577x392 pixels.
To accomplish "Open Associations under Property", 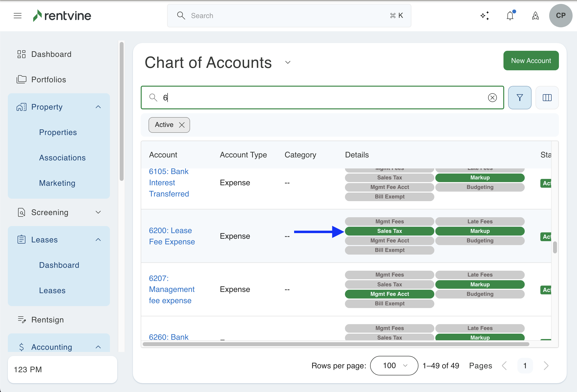I will pos(62,158).
